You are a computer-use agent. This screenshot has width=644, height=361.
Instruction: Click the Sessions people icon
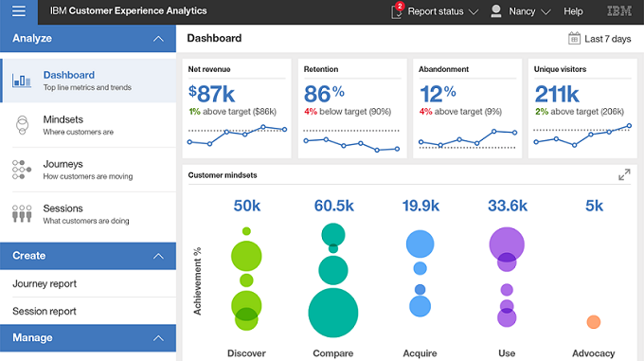coord(22,214)
